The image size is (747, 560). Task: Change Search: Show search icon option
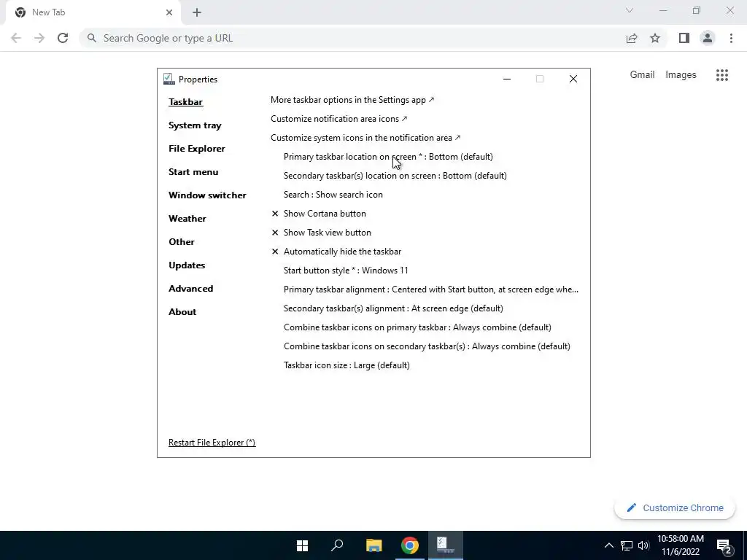333,195
